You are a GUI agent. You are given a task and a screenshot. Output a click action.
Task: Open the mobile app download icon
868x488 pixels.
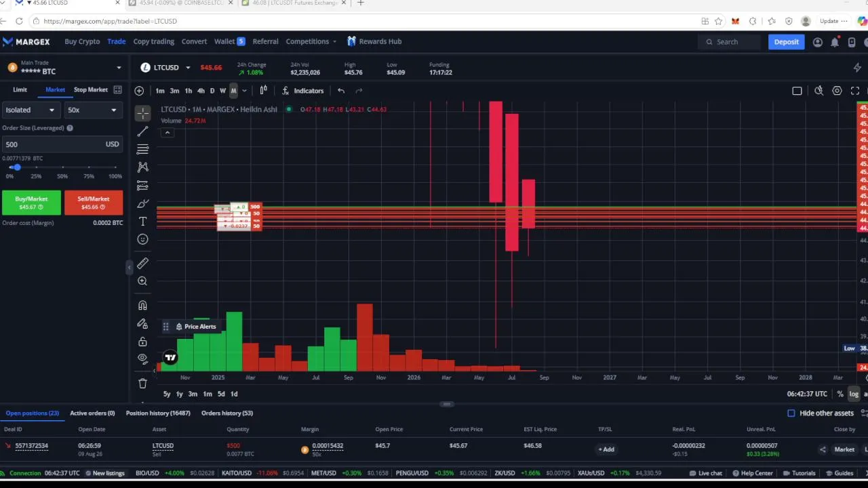(x=852, y=42)
